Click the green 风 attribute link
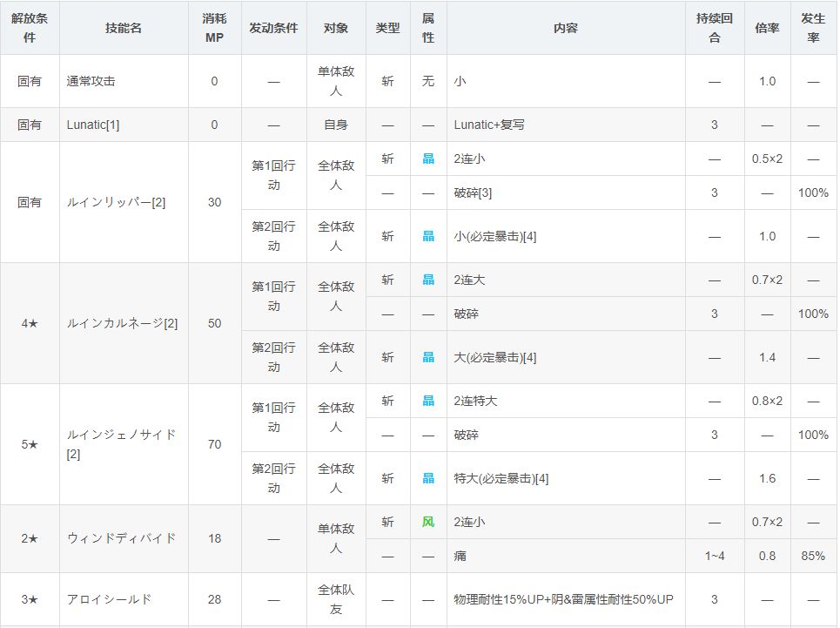 [x=428, y=522]
